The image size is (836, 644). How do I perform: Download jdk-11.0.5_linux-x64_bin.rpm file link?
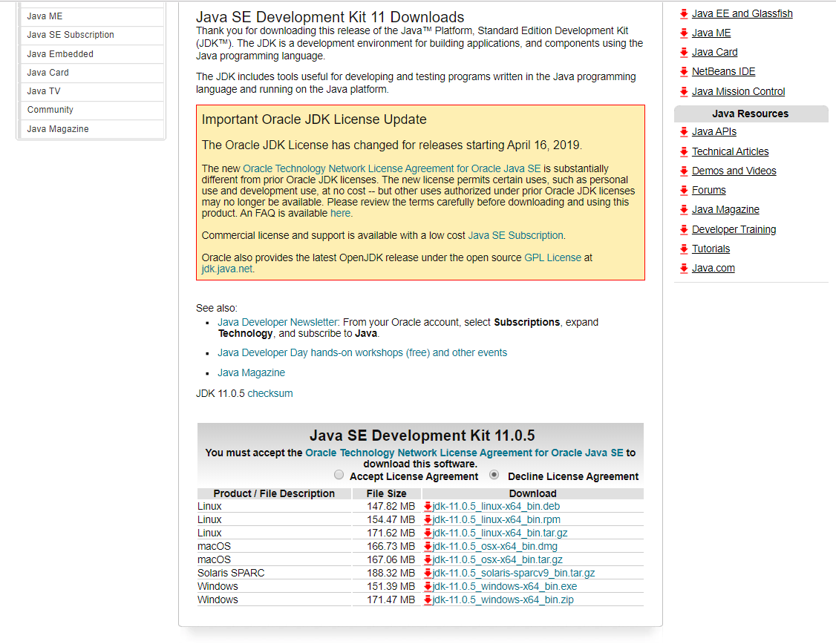click(497, 519)
